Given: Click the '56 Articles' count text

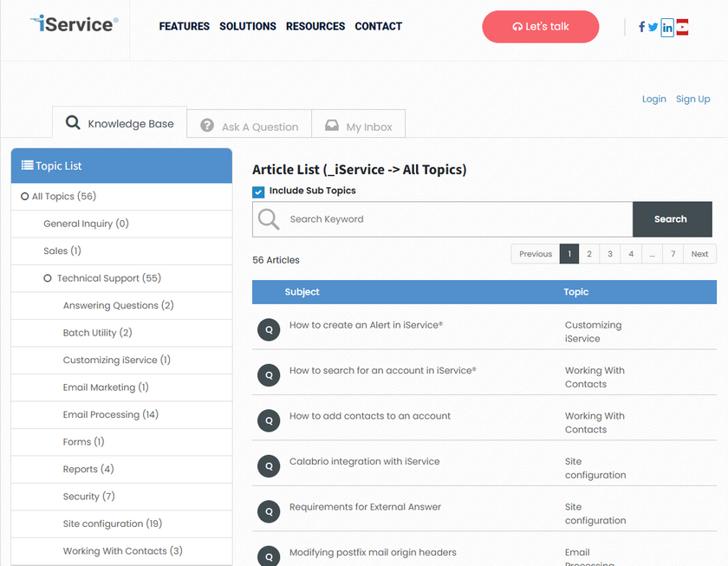Looking at the screenshot, I should click(x=276, y=261).
